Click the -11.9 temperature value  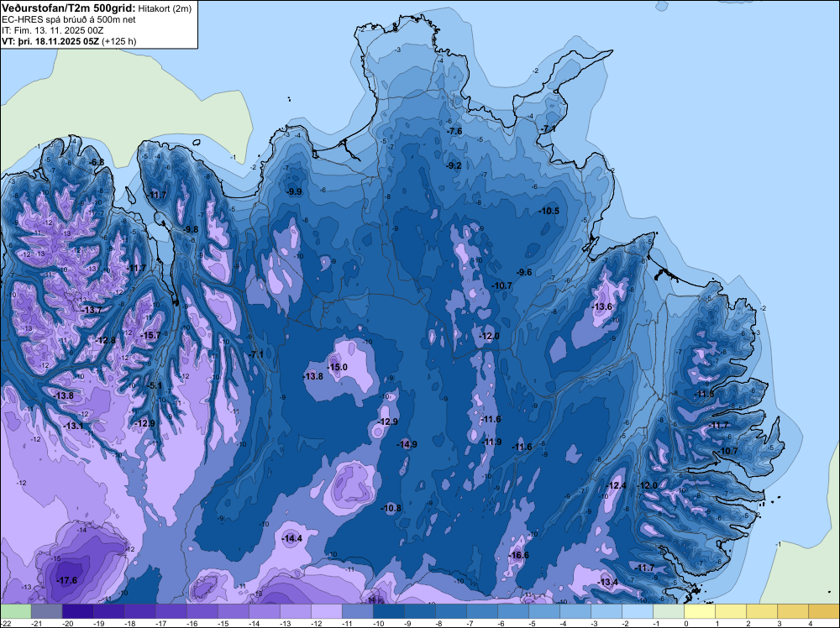[491, 442]
